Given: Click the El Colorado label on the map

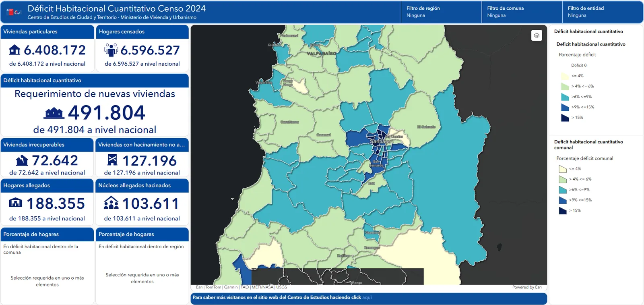Looking at the screenshot, I should tap(426, 127).
